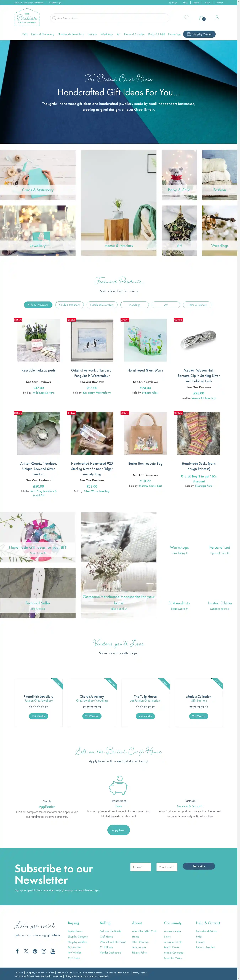
Task: Select the Gifts & Occasions filter tab
Action: 38,305
